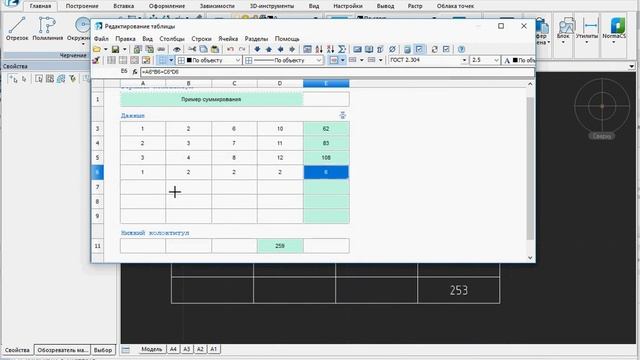Viewport: 640px width, 360px height.
Task: Click the Save diskette icon in table editor
Action: [116, 49]
